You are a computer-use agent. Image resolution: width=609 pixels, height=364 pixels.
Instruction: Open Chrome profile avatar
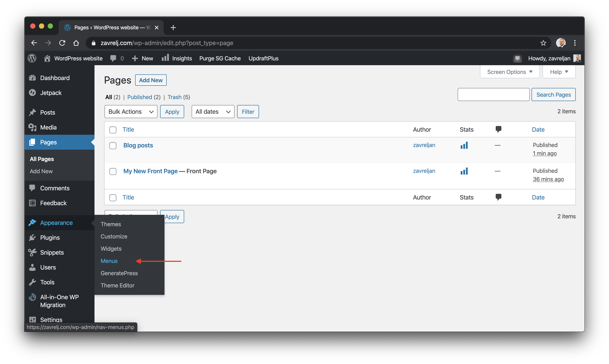pyautogui.click(x=560, y=43)
